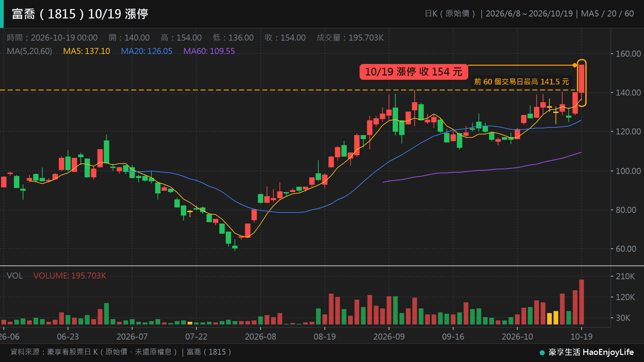Click the 低：136.00 low price
This screenshot has width=644, height=362.
[x=233, y=38]
